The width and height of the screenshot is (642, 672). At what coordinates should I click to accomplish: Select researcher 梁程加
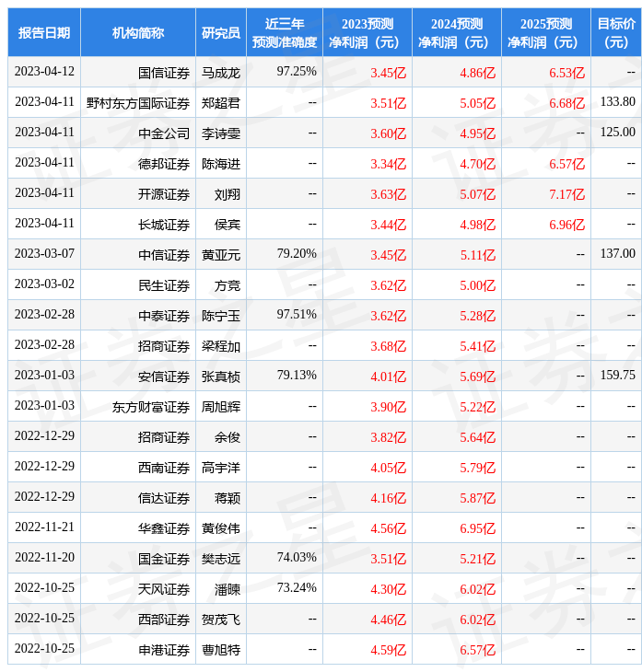click(x=221, y=346)
